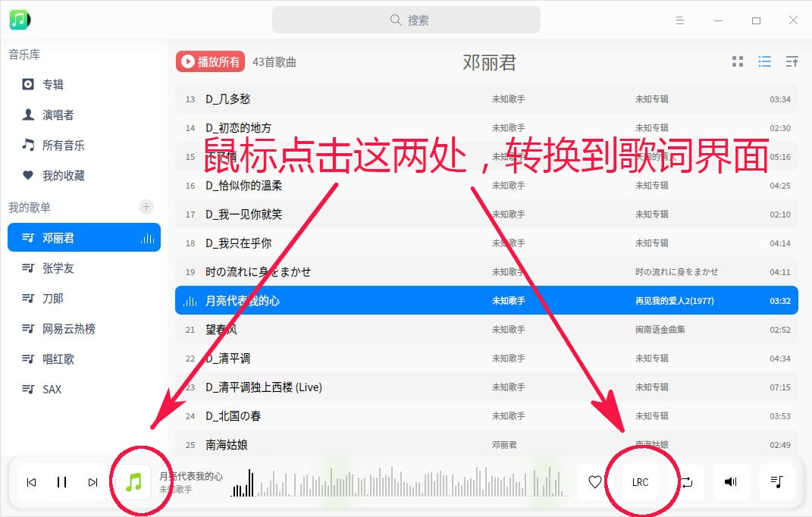
Task: Skip to the next track
Action: pyautogui.click(x=92, y=482)
